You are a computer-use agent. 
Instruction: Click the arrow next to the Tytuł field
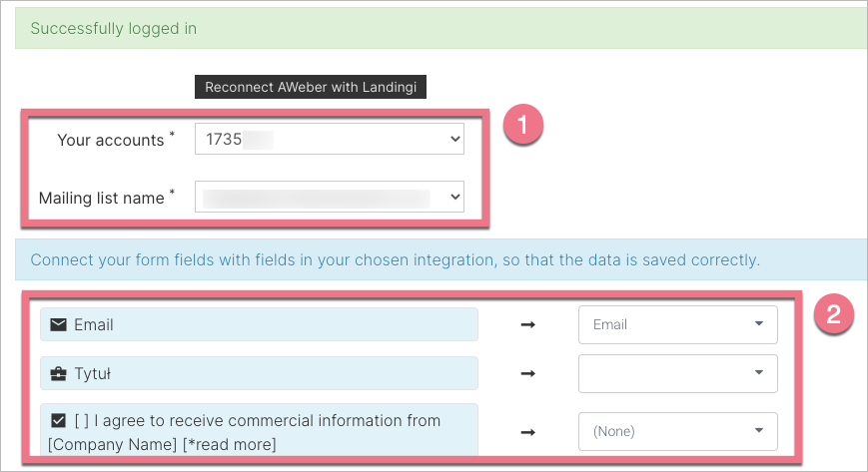click(x=528, y=374)
